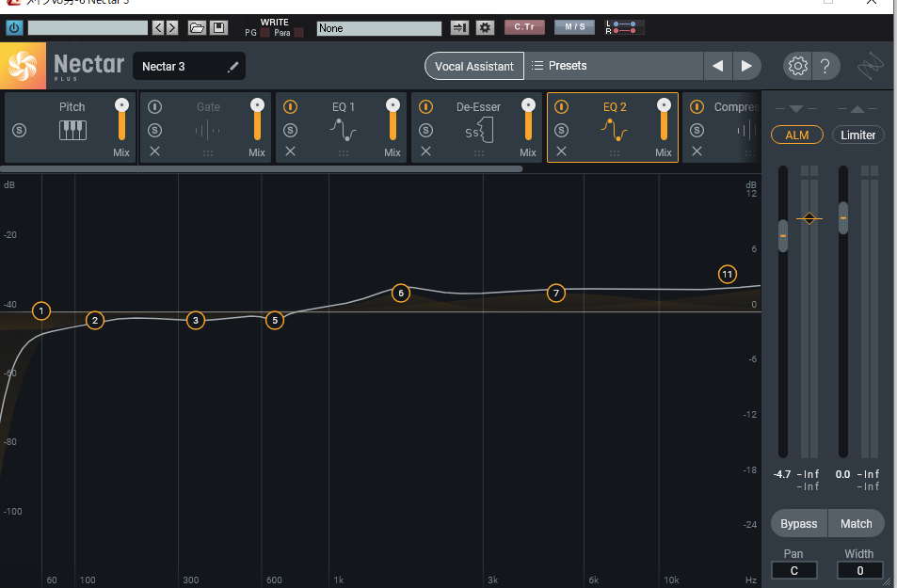Viewport: 897px width, 588px height.
Task: Remove the De-Esser module
Action: click(x=426, y=151)
